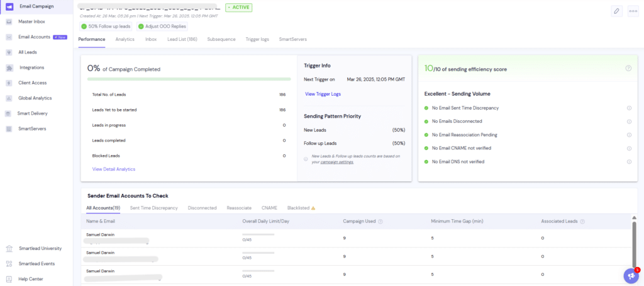Switch to the Performance tab

point(92,40)
